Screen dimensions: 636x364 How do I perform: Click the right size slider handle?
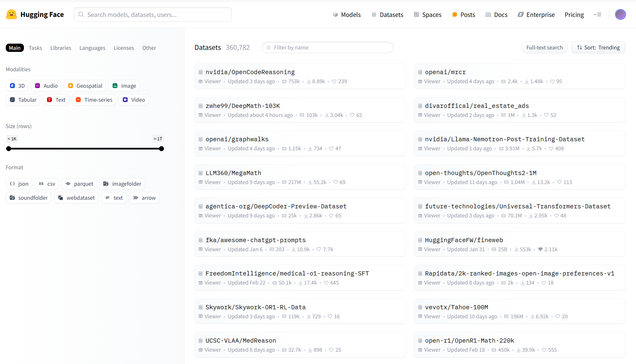pyautogui.click(x=161, y=149)
